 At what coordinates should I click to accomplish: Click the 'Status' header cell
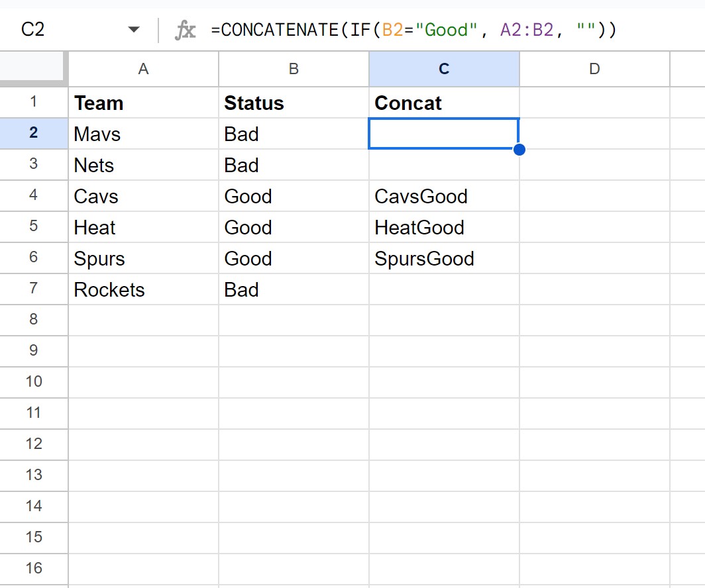coord(294,103)
